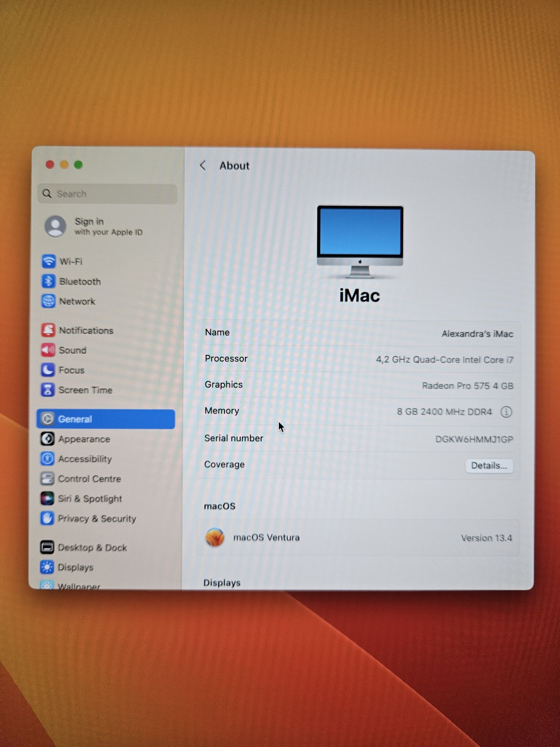The height and width of the screenshot is (747, 560).
Task: Click the computer name Alexandra's iMac
Action: (x=477, y=334)
